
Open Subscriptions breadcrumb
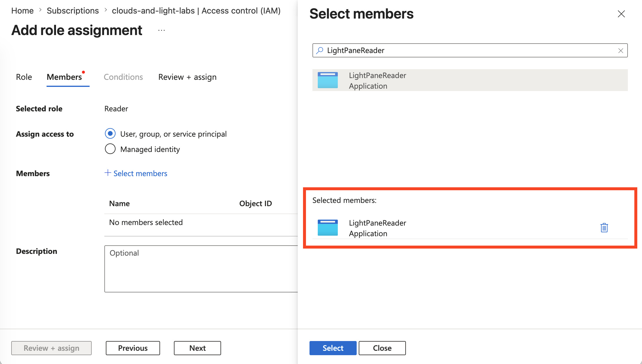(x=73, y=11)
